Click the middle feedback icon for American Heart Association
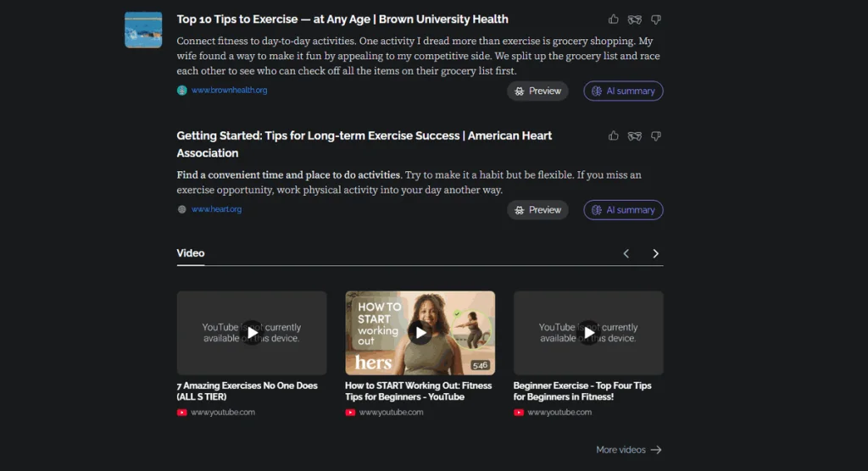The height and width of the screenshot is (471, 868). (x=634, y=136)
